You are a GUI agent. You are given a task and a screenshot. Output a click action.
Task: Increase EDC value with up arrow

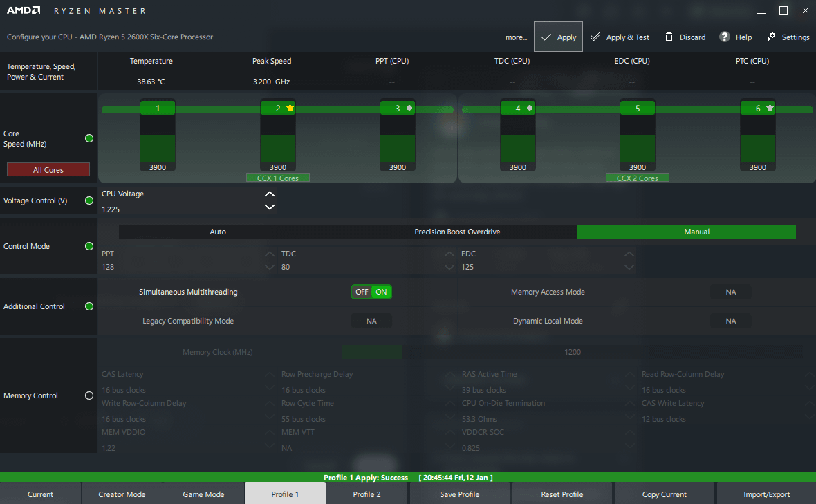click(x=629, y=254)
